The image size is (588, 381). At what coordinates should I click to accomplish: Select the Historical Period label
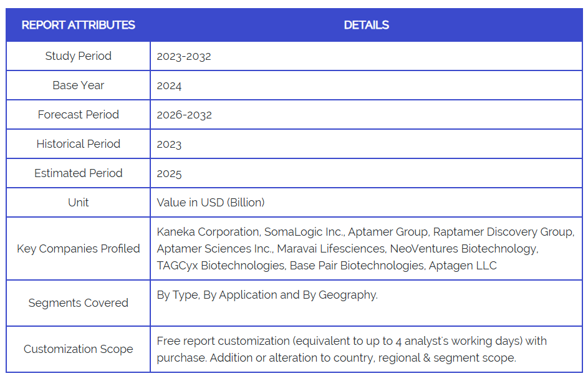coord(78,144)
